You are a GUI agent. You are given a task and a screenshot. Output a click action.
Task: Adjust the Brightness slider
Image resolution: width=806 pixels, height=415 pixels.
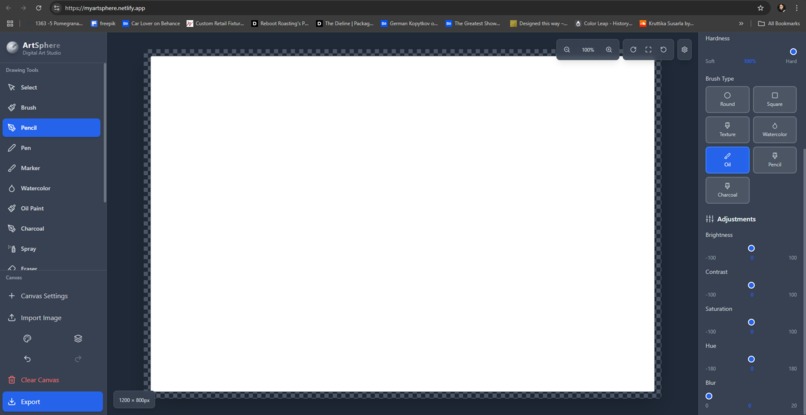point(751,248)
